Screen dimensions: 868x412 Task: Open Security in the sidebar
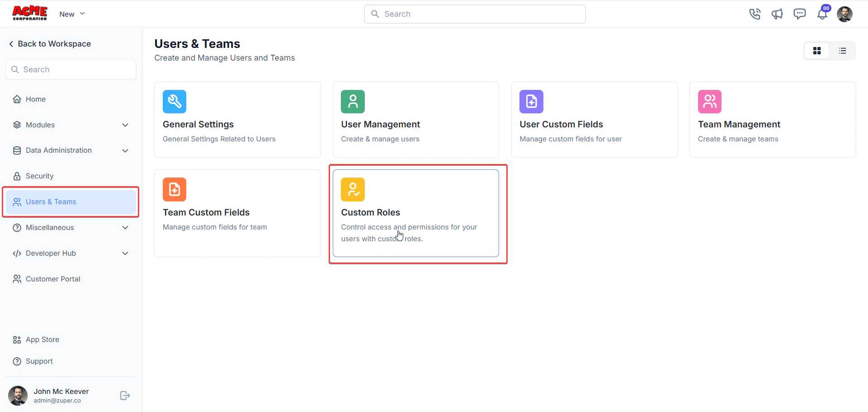[x=71, y=176]
